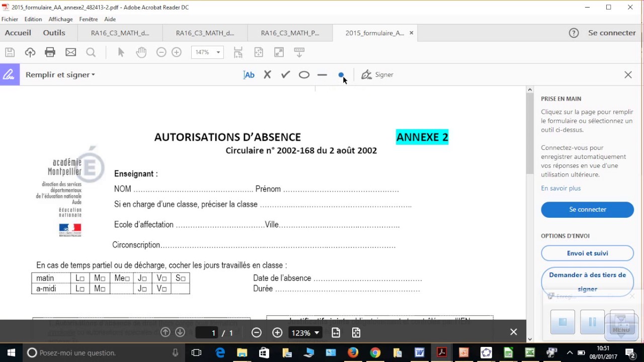Select the cross mark X tool
This screenshot has width=644, height=362.
coord(267,74)
